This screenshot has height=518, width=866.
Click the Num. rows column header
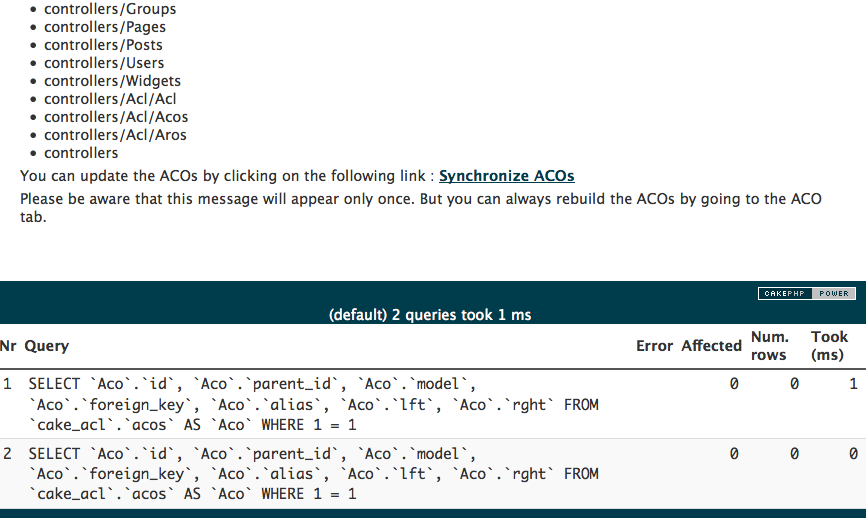coord(770,346)
